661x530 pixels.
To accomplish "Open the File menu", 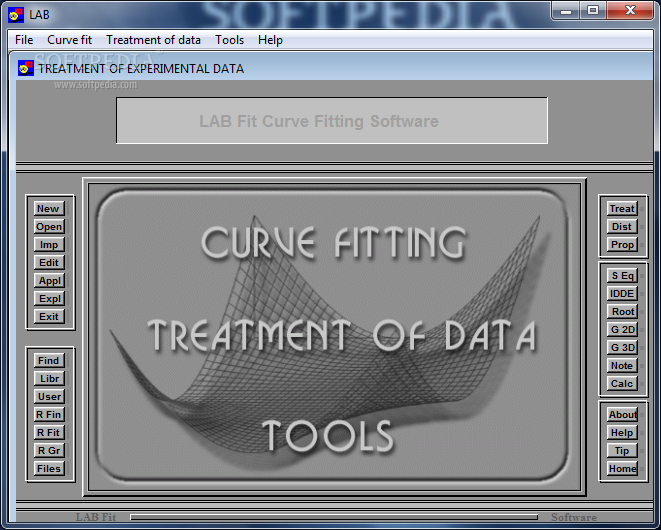I will point(24,40).
